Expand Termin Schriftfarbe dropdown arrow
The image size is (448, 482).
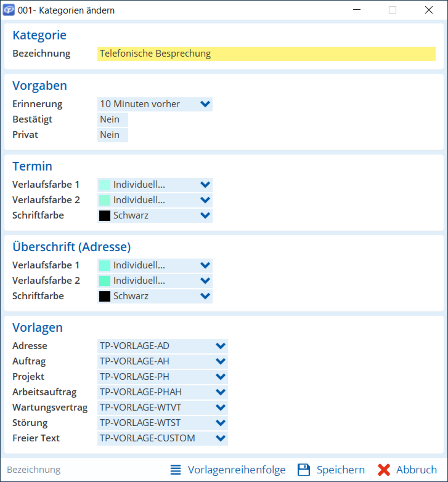pyautogui.click(x=205, y=215)
